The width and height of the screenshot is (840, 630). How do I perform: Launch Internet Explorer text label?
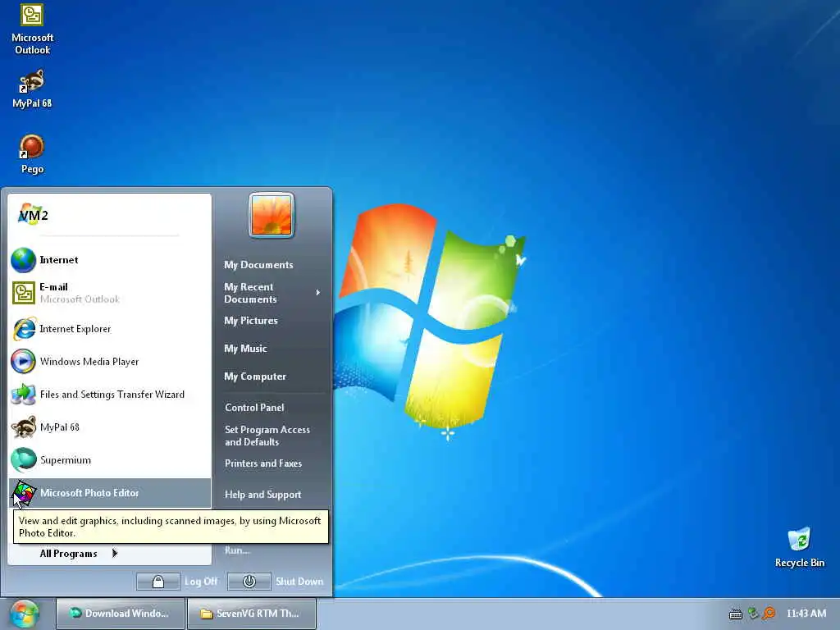click(75, 330)
